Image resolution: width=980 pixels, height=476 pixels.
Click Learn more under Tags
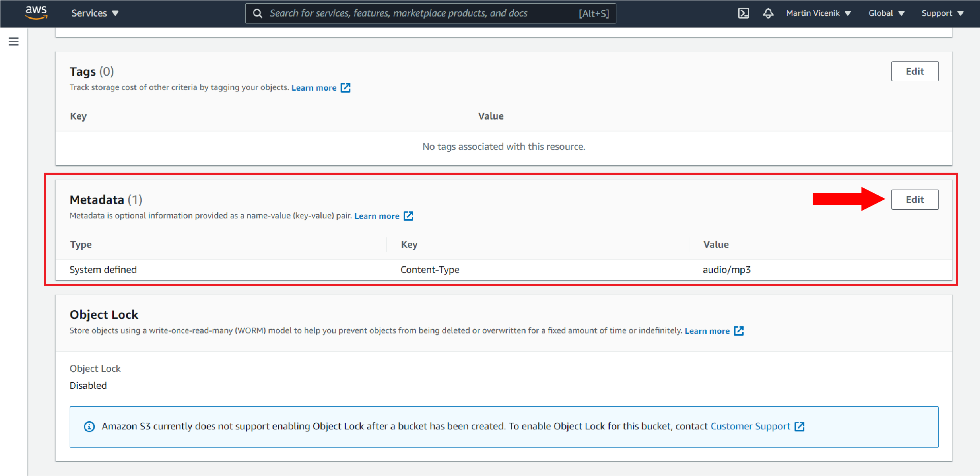tap(314, 87)
